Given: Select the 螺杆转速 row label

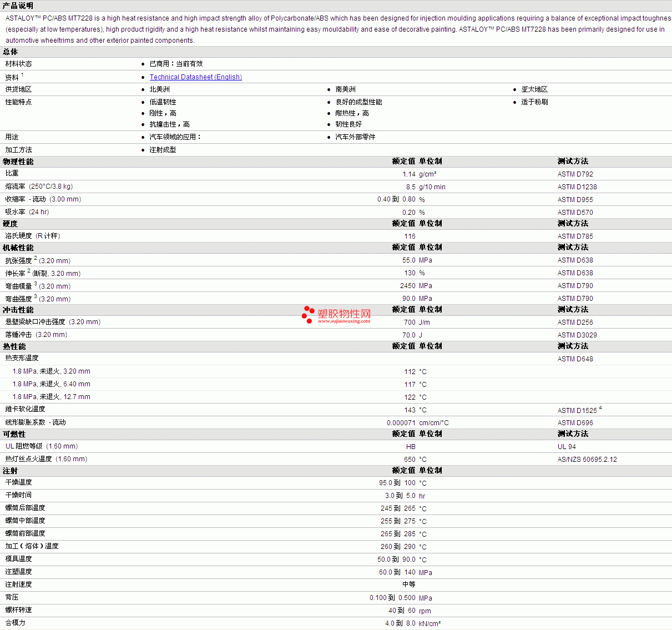Looking at the screenshot, I should (19, 610).
